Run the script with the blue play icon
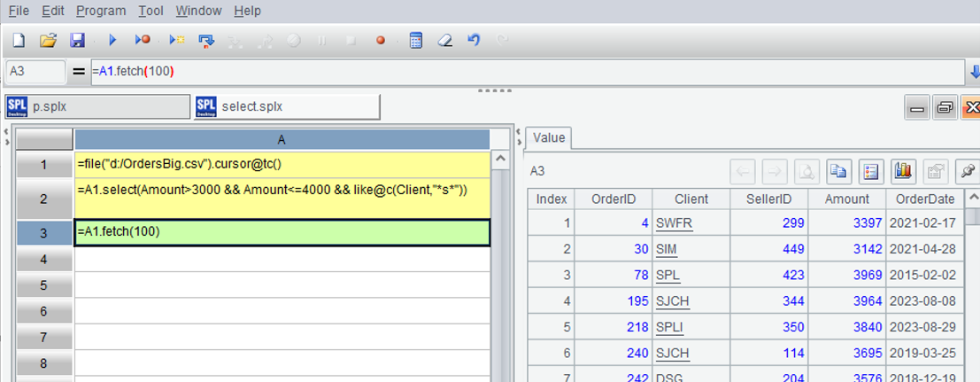Viewport: 980px width, 382px height. pos(112,41)
